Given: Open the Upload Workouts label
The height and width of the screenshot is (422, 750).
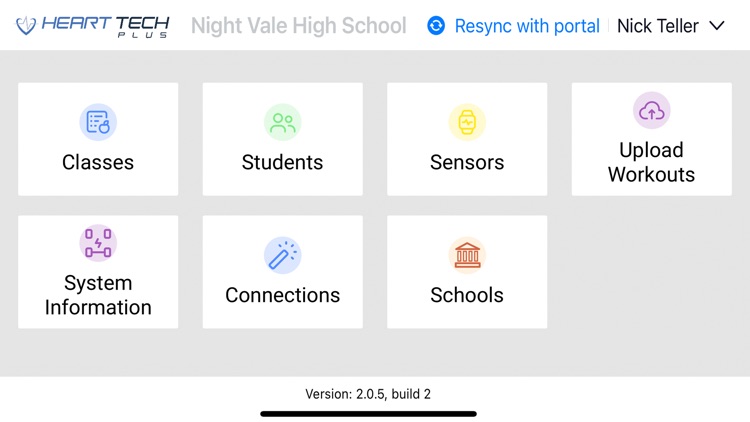Looking at the screenshot, I should [651, 162].
